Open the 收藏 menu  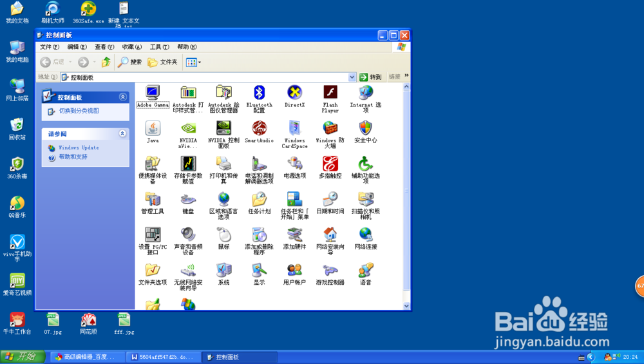132,47
